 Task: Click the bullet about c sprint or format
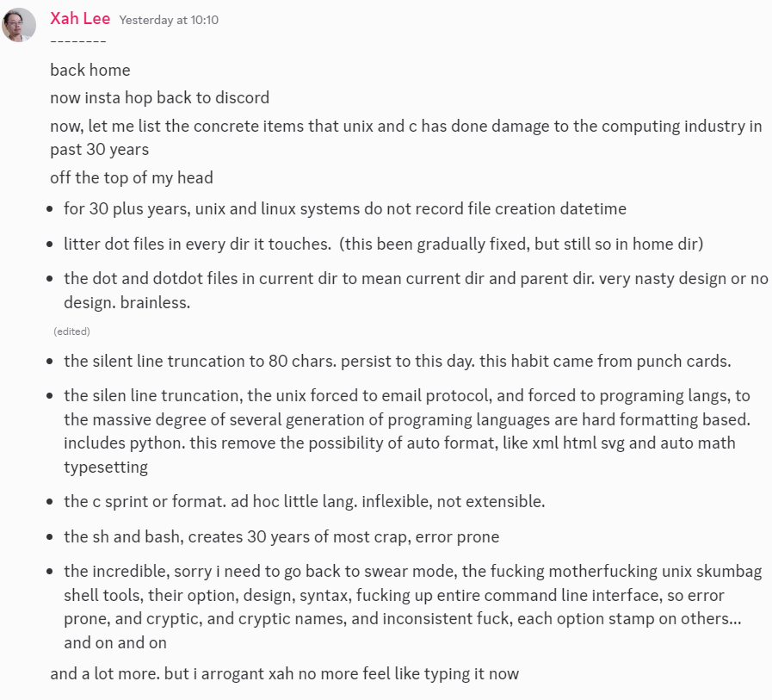304,501
